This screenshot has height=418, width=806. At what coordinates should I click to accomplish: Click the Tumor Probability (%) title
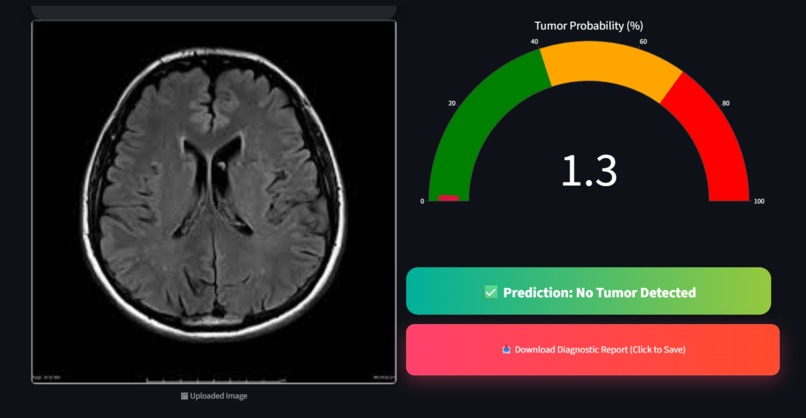pyautogui.click(x=589, y=26)
